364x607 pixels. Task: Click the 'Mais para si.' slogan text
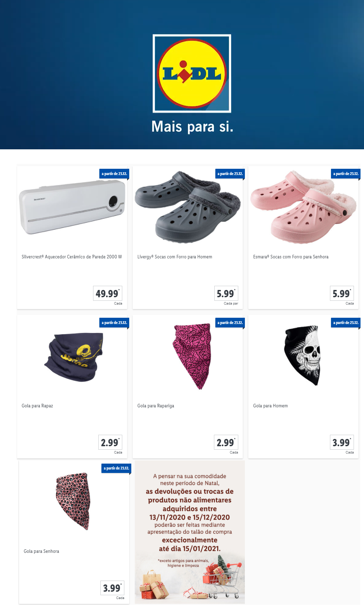pos(192,127)
